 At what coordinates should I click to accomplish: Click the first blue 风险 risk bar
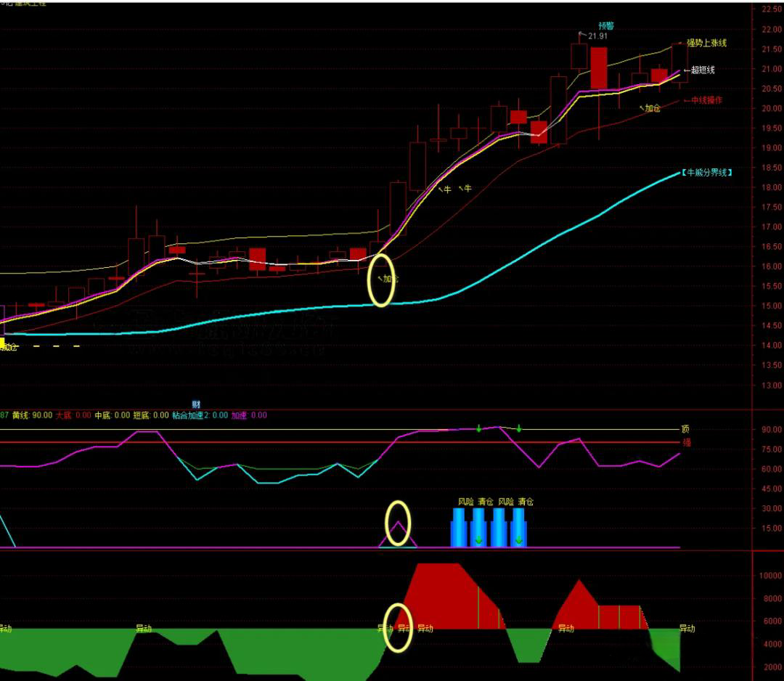click(459, 527)
